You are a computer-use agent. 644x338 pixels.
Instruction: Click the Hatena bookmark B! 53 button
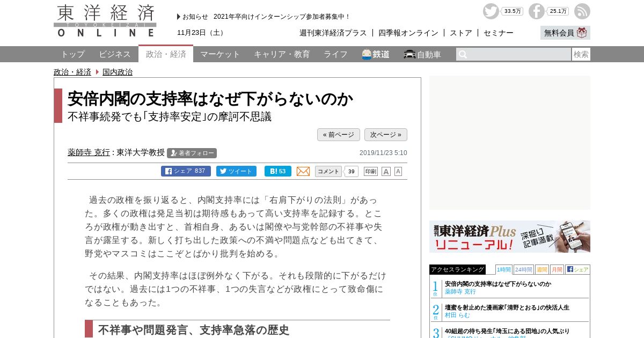[x=278, y=171]
